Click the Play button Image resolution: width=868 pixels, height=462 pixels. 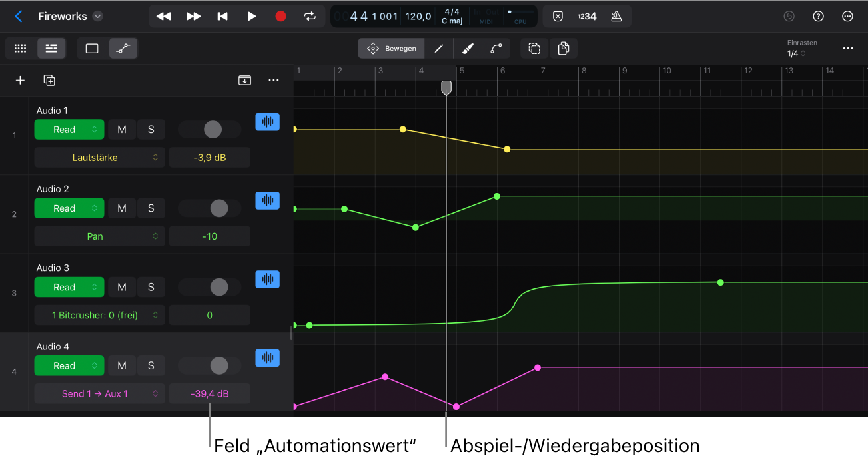tap(251, 16)
